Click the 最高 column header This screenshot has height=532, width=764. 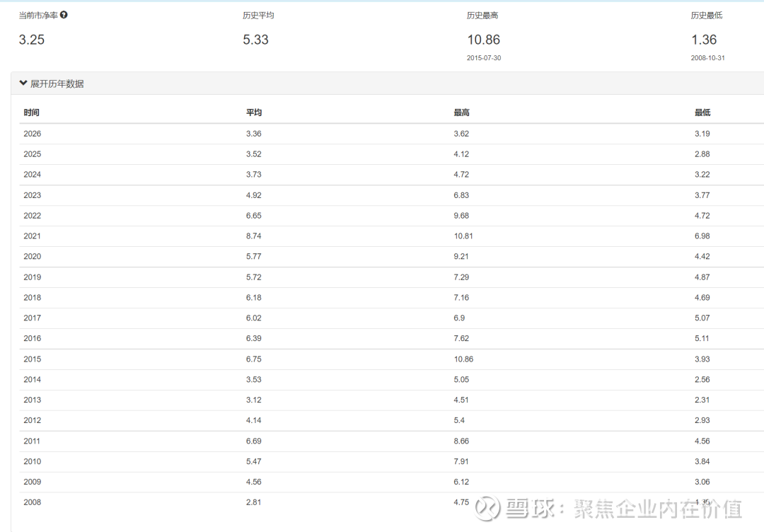(x=462, y=112)
